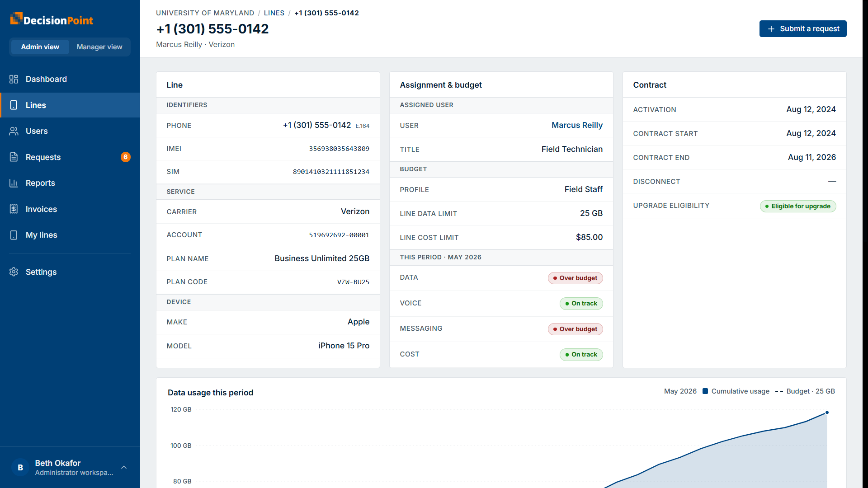The height and width of the screenshot is (488, 868).
Task: Click the Invoices receipt icon
Action: point(14,209)
